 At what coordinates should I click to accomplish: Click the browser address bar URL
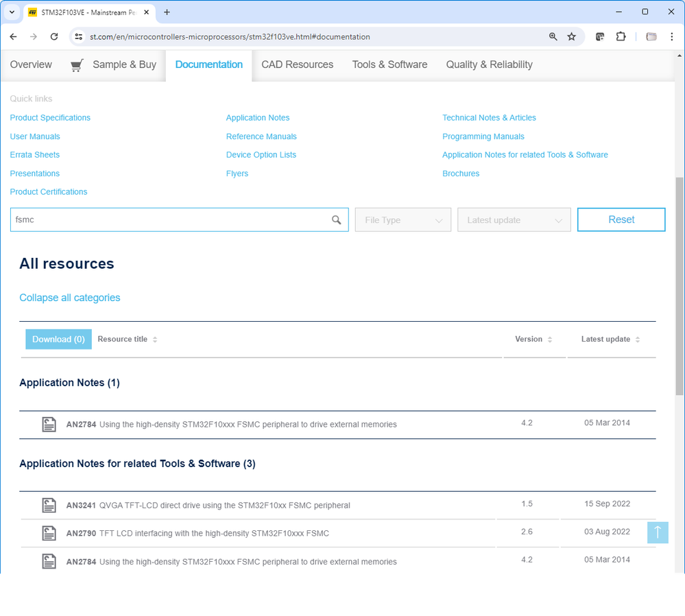230,37
